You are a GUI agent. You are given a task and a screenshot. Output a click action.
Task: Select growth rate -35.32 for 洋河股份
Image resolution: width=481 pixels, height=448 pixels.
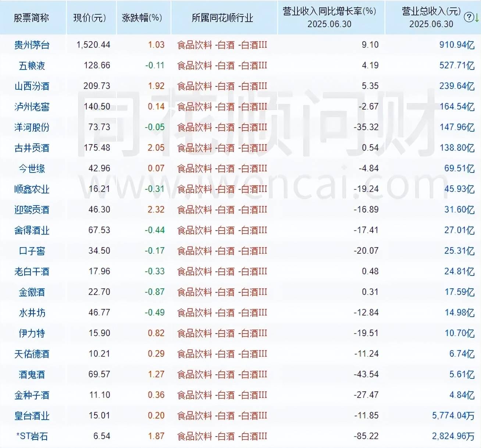point(366,127)
